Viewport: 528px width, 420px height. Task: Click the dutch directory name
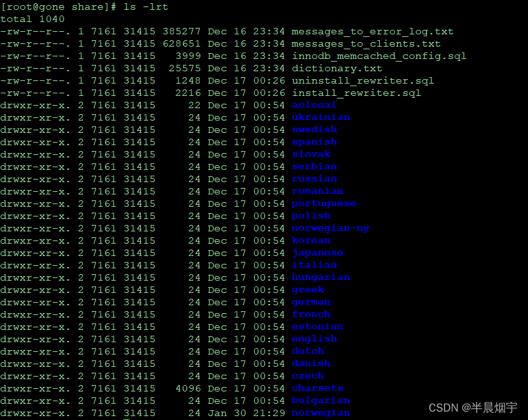pos(307,351)
